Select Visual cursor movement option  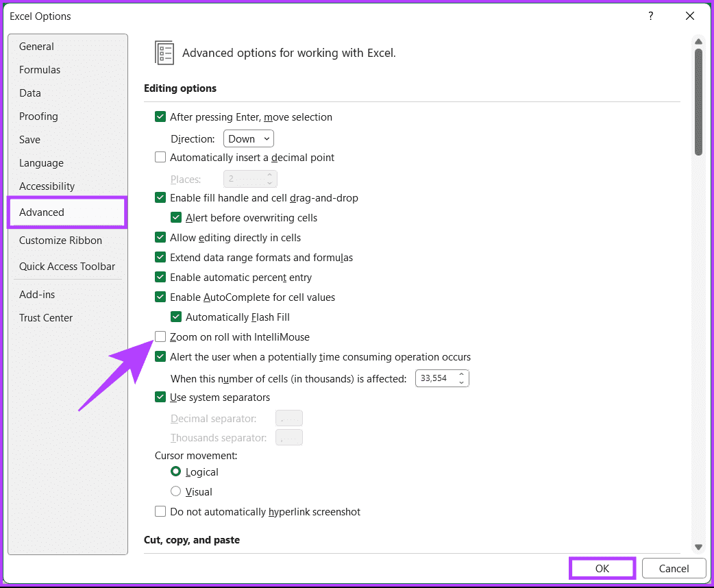177,491
